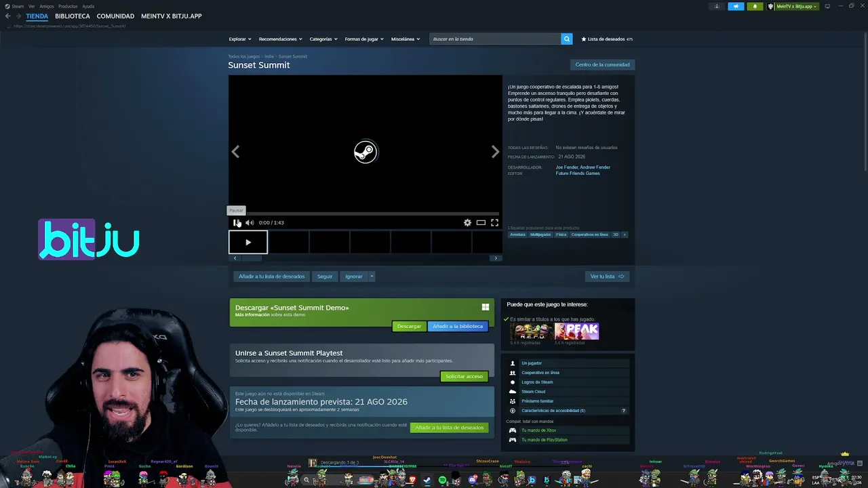Open the R.E.P.O. similar game thumbnail
The image size is (868, 488).
pyautogui.click(x=532, y=331)
